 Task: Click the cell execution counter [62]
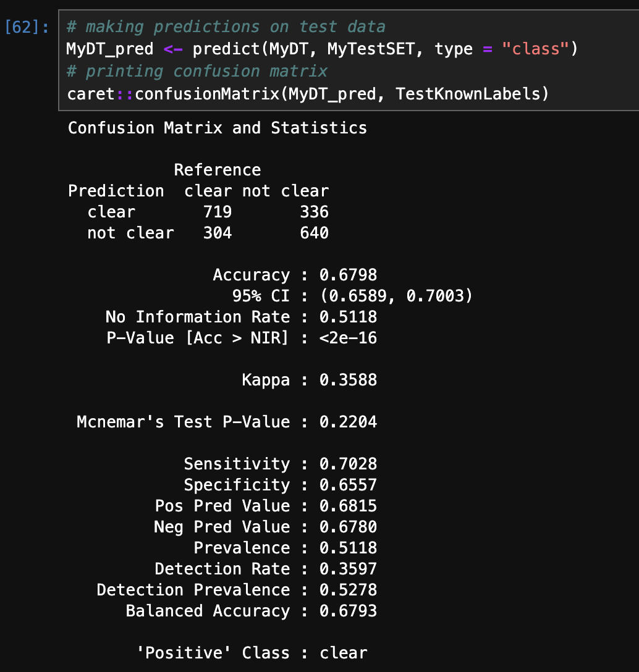click(27, 27)
